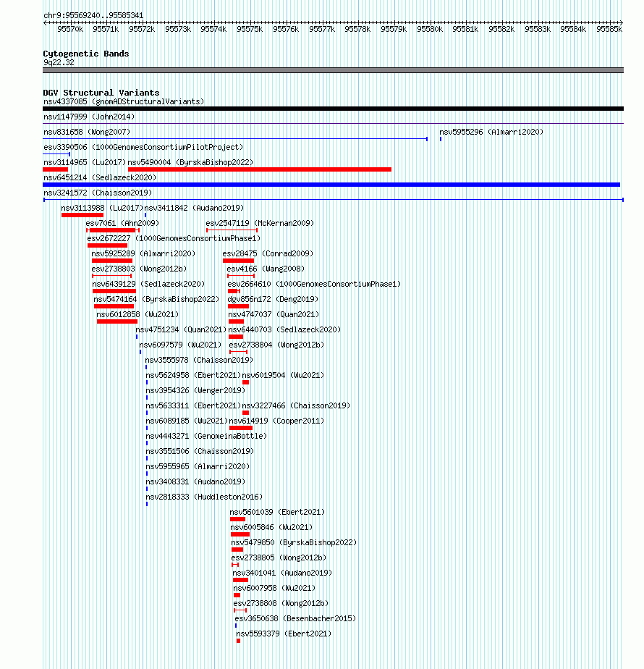Open nsv5601039 (Ebert2021) variant
Image resolution: width=644 pixels, height=669 pixels.
pyautogui.click(x=277, y=512)
